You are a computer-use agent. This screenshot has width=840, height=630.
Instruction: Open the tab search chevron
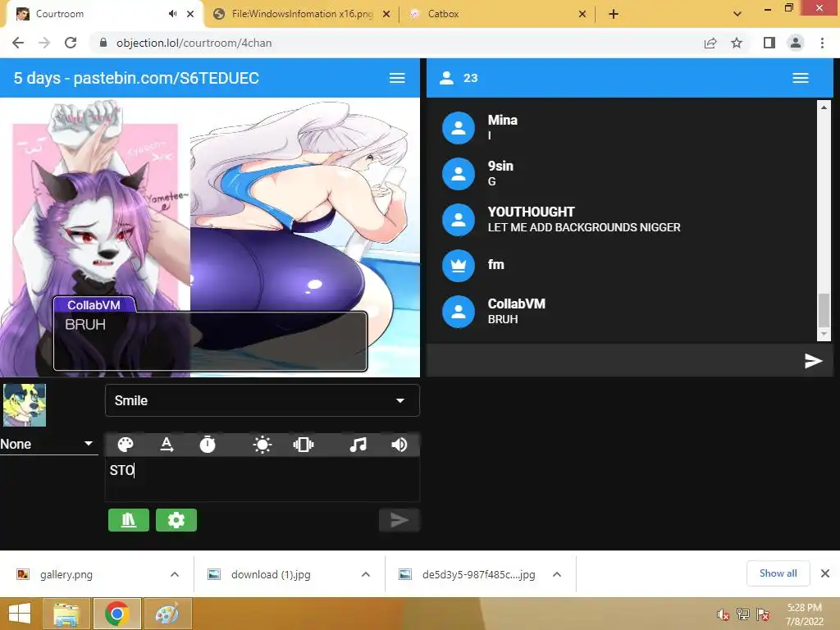pos(737,14)
